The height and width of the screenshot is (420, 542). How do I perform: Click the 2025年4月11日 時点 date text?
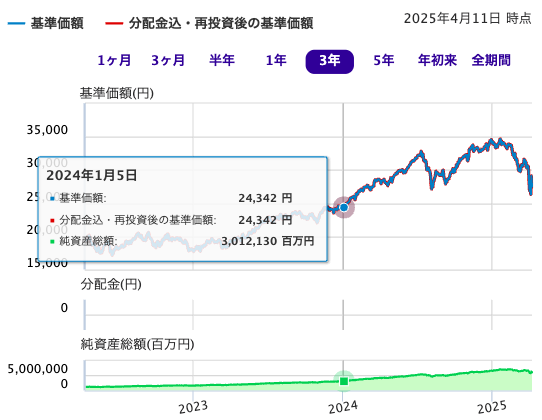(x=468, y=18)
